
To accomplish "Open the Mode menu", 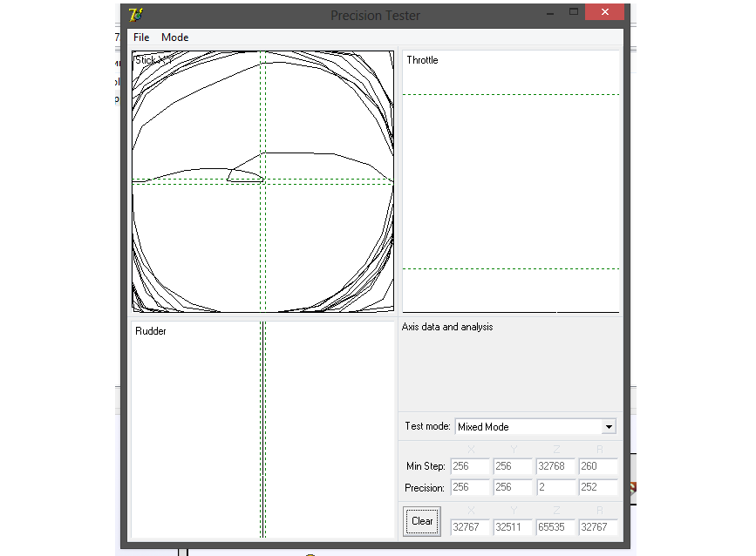I will [x=174, y=37].
